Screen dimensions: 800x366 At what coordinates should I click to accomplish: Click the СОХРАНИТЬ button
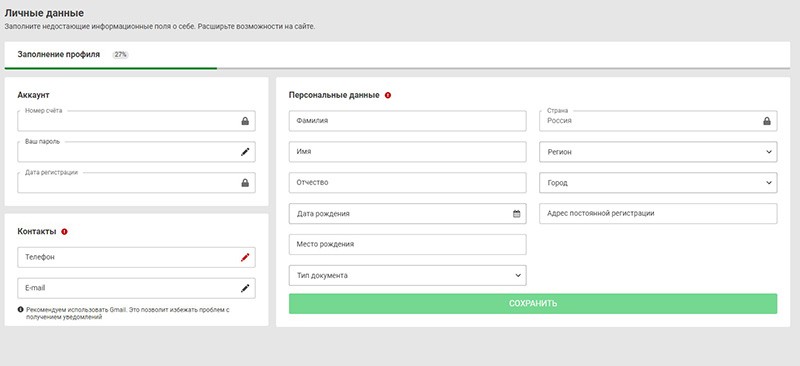[x=533, y=303]
